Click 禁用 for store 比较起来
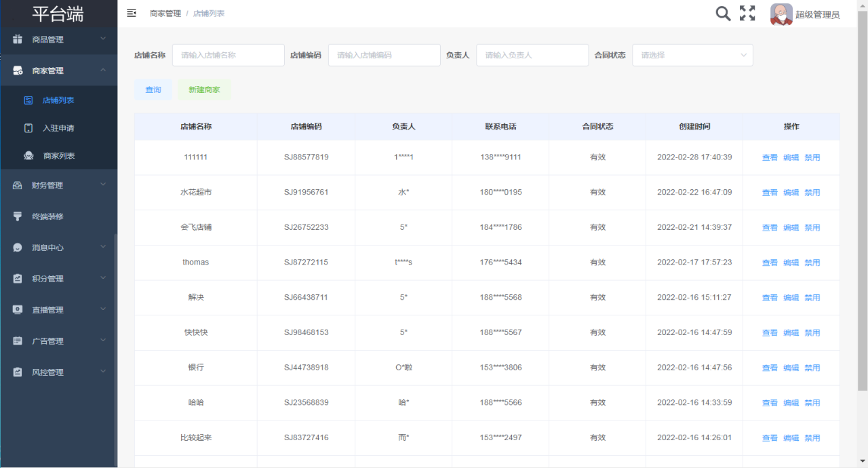The width and height of the screenshot is (868, 468). [812, 438]
